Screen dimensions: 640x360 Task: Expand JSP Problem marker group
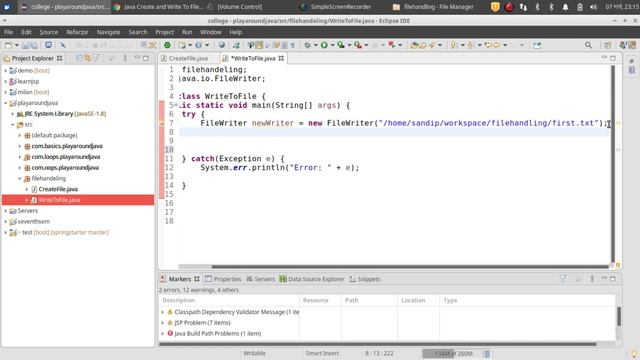pyautogui.click(x=163, y=323)
